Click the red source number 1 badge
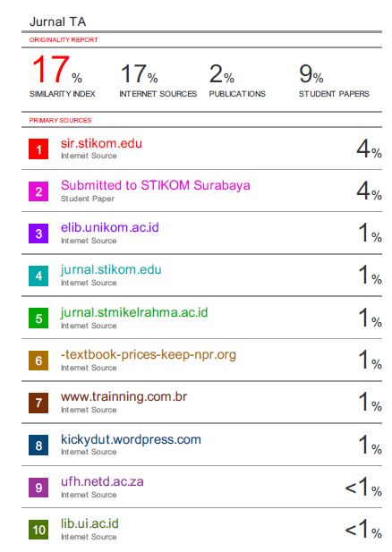 [x=38, y=149]
